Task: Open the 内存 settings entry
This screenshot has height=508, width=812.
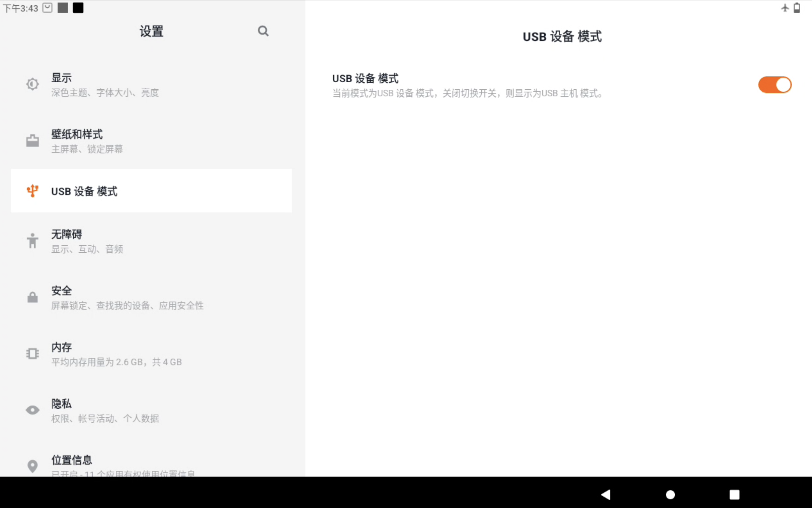Action: coord(151,354)
